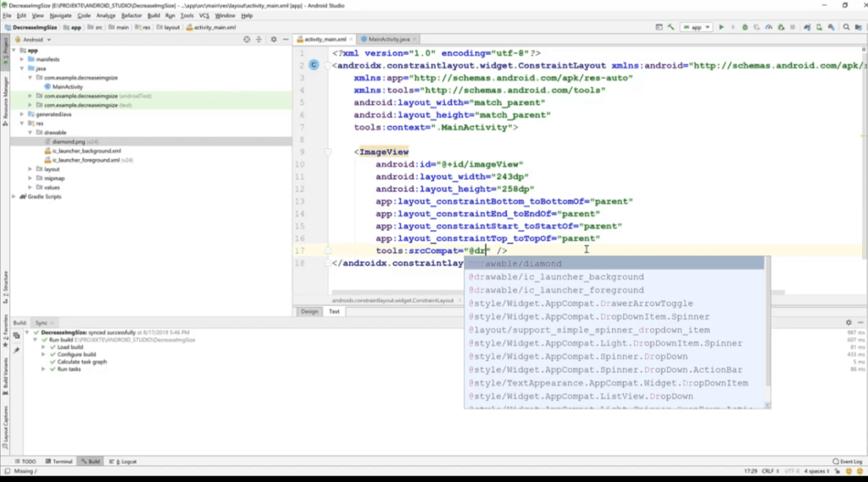Open the Tools menu
This screenshot has width=868, height=482.
pyautogui.click(x=186, y=15)
